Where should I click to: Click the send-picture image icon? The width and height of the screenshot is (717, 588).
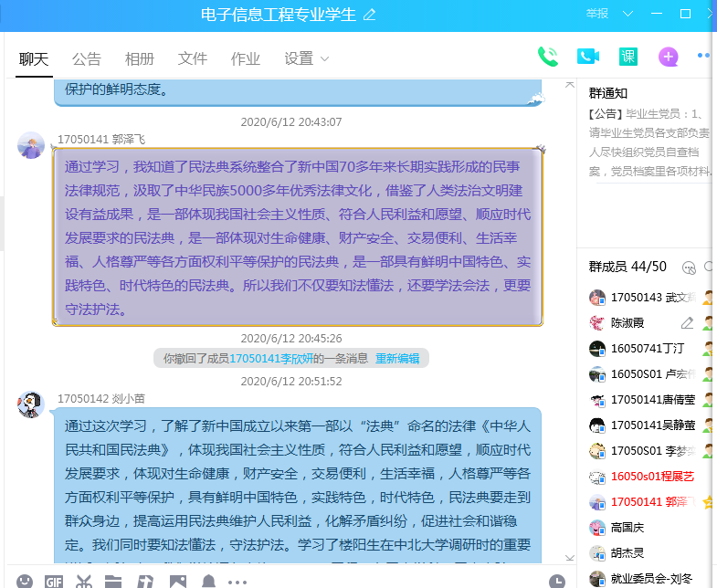(178, 582)
